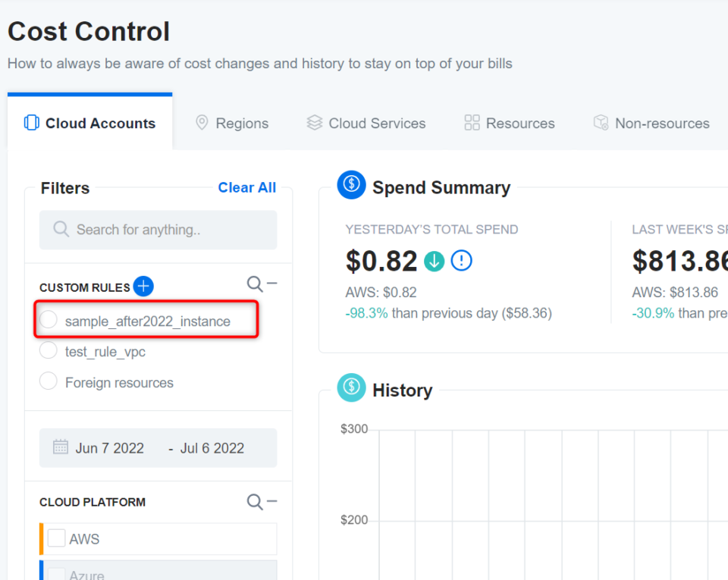Click the Spend Summary dollar badge icon

pyautogui.click(x=350, y=184)
